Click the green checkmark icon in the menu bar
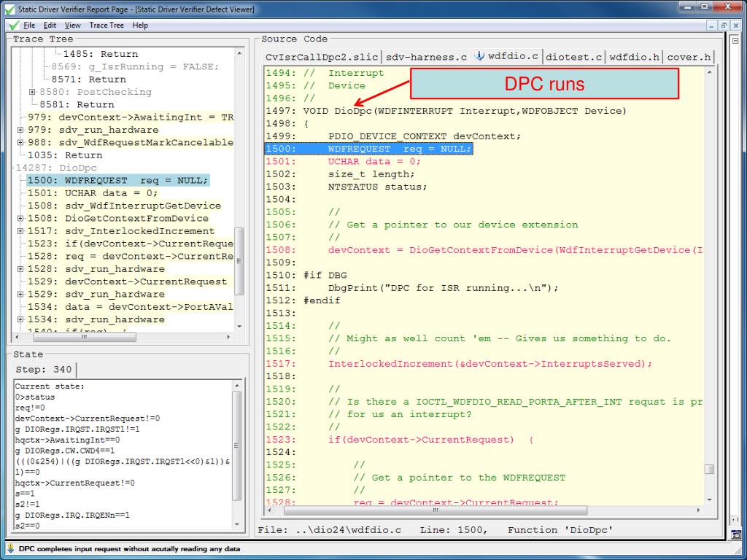Viewport: 747px width, 560px height. (x=13, y=26)
